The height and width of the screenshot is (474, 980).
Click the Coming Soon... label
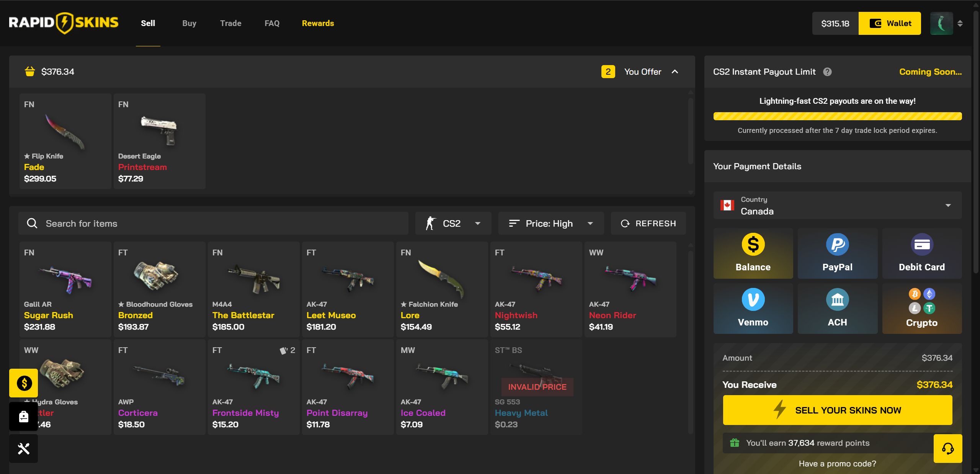pos(930,72)
